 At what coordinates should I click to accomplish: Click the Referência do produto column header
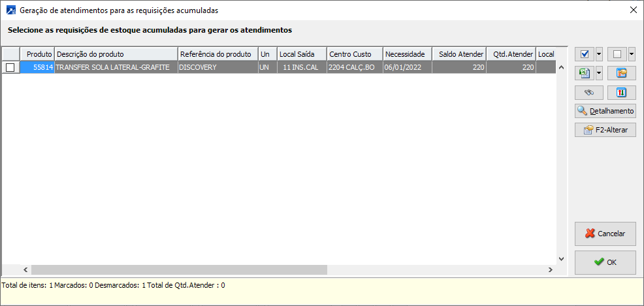tap(217, 54)
